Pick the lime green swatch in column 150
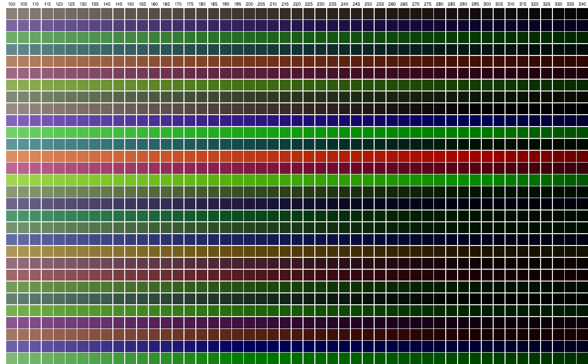The height and width of the screenshot is (364, 588). click(130, 180)
